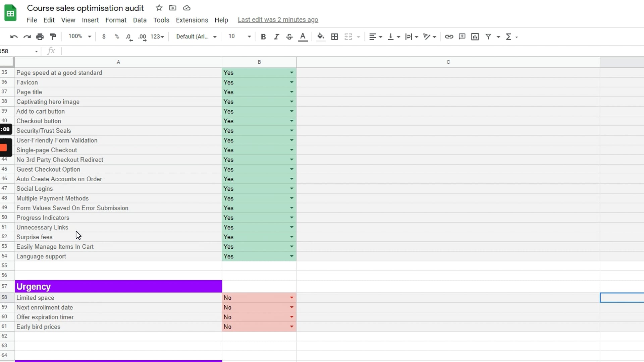This screenshot has width=644, height=362.
Task: Expand Limited space No dropdown
Action: click(291, 298)
